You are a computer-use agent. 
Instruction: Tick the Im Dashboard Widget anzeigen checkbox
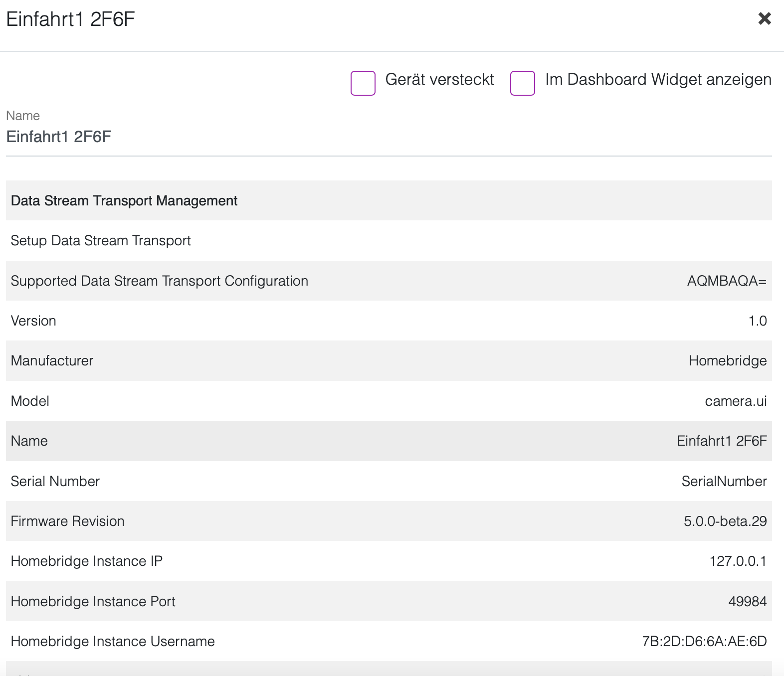coord(522,83)
